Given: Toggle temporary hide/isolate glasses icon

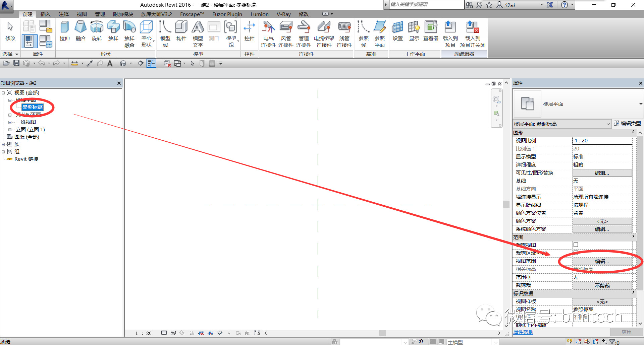Looking at the screenshot, I should [220, 333].
